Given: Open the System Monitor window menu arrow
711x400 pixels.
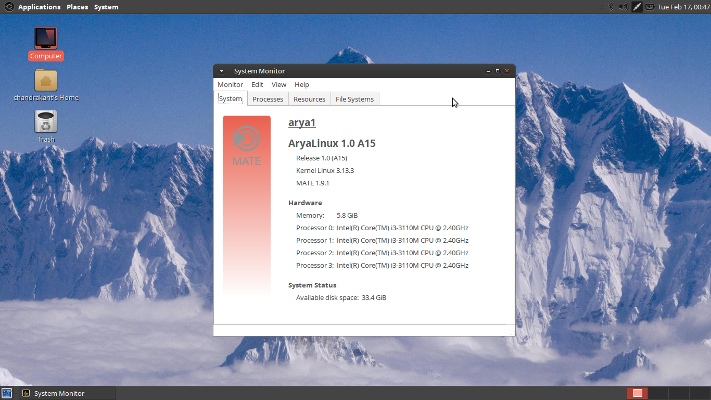Looking at the screenshot, I should point(222,71).
